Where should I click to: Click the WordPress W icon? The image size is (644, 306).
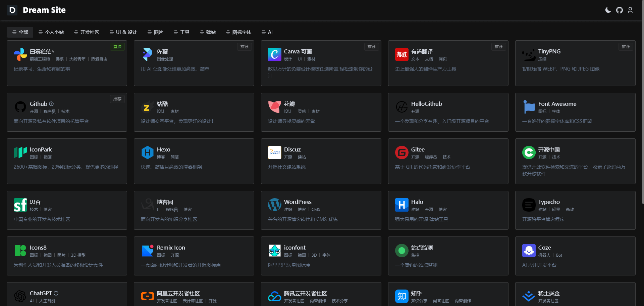[x=275, y=205]
